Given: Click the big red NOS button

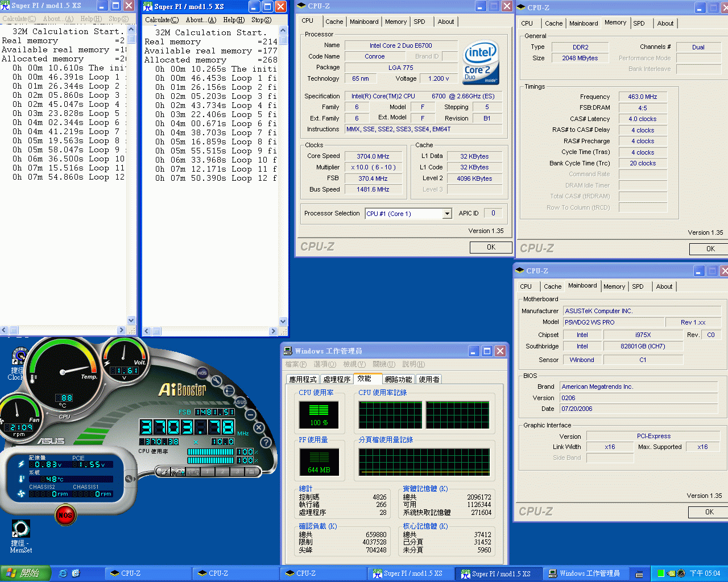Looking at the screenshot, I should pyautogui.click(x=65, y=515).
